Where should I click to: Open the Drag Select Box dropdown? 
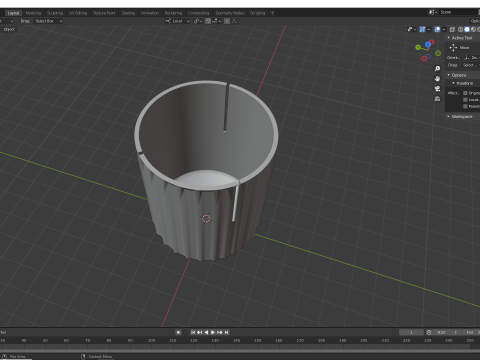tap(48, 21)
